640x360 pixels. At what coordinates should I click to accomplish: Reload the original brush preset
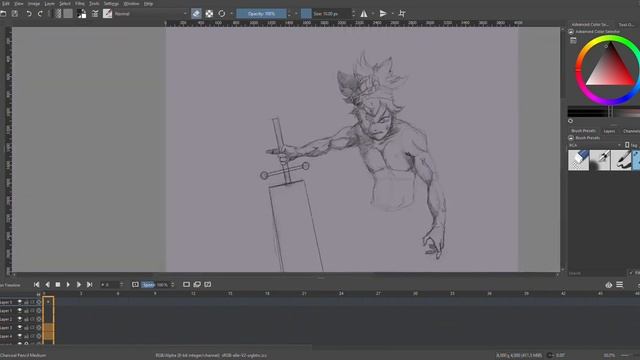point(222,13)
